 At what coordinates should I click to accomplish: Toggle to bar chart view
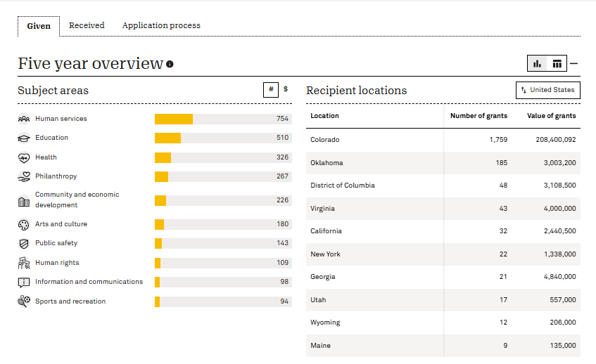pyautogui.click(x=538, y=64)
